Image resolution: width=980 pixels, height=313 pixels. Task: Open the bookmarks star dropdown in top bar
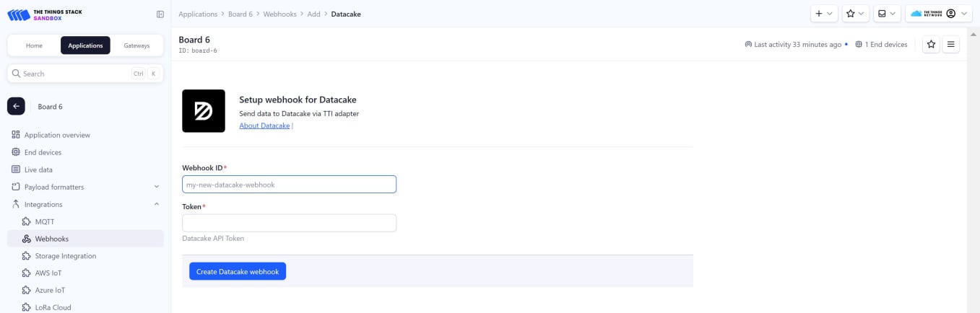pyautogui.click(x=856, y=14)
